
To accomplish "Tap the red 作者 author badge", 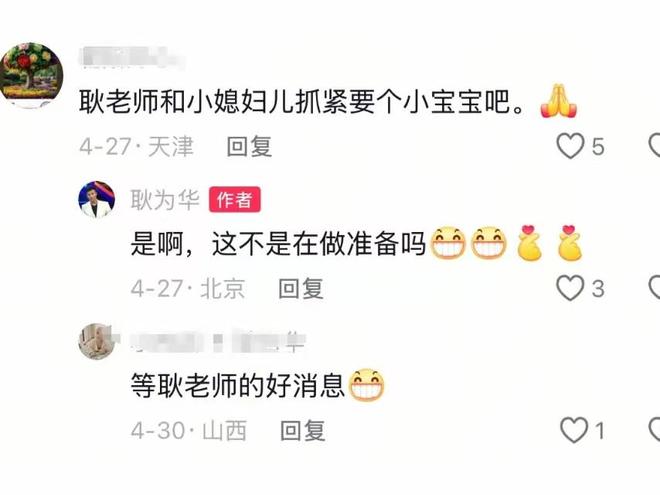I will pos(235,200).
